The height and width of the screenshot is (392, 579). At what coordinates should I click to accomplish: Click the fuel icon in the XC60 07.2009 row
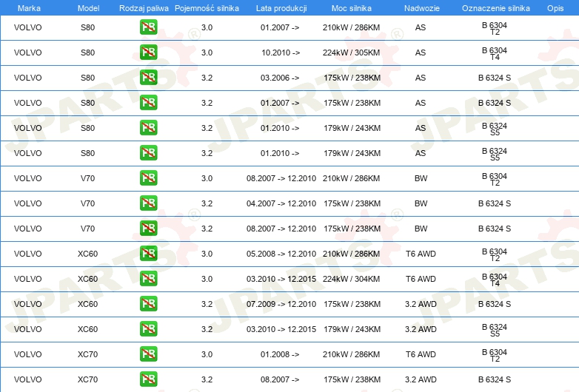[x=148, y=304]
